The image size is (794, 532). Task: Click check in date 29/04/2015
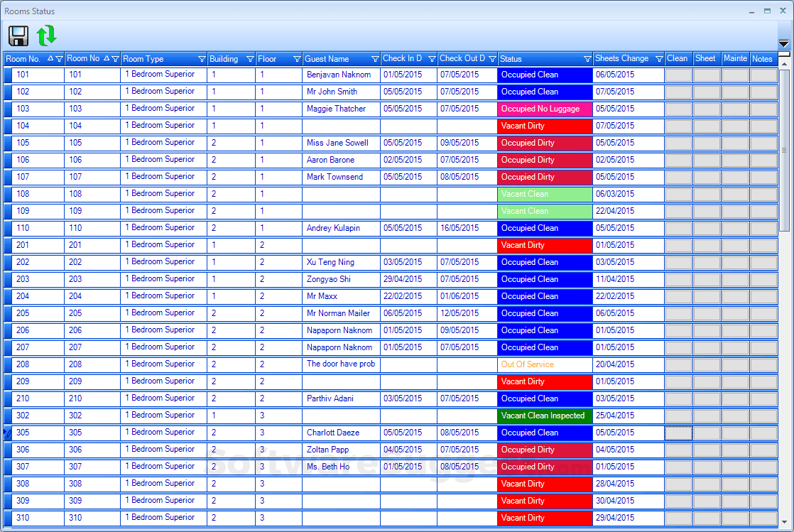[403, 280]
